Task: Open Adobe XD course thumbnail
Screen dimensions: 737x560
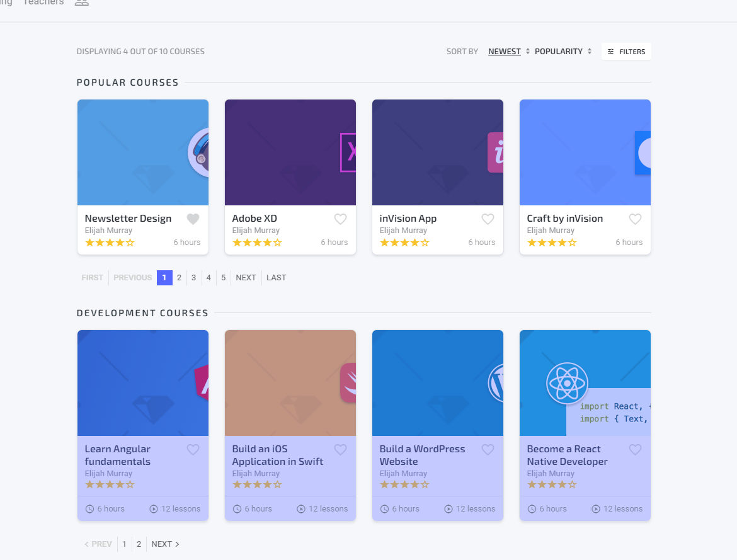Action: pyautogui.click(x=290, y=152)
